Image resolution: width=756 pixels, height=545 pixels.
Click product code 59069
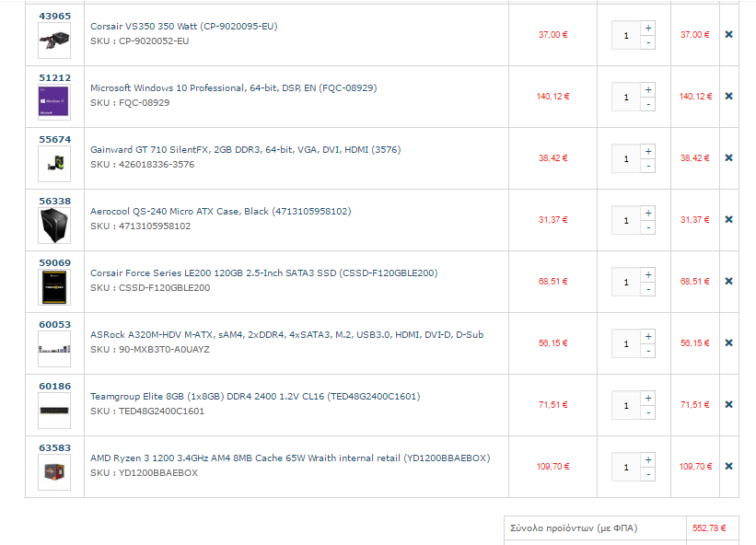55,263
